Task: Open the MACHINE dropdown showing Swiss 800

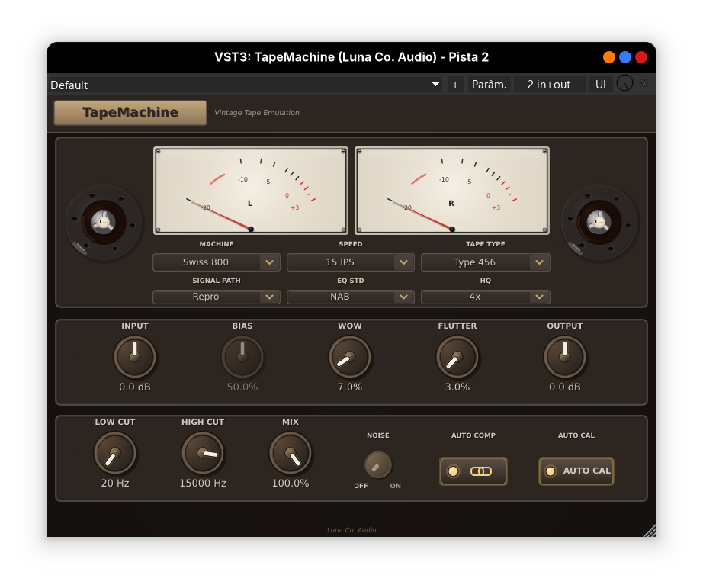Action: coord(216,262)
